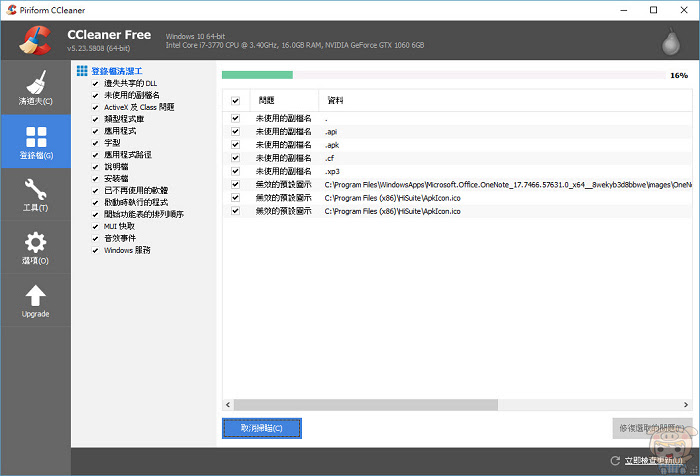
Task: Uncheck 已不再使用的軟體 option
Action: click(x=95, y=191)
